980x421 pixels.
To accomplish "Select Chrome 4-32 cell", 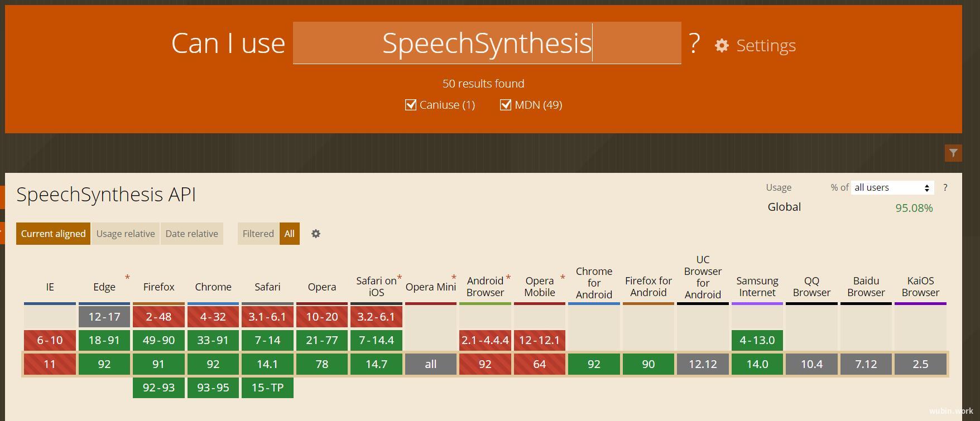I will 213,317.
